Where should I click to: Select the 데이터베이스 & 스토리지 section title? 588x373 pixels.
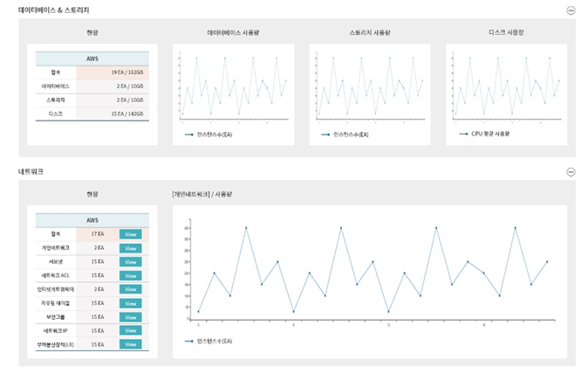click(53, 10)
